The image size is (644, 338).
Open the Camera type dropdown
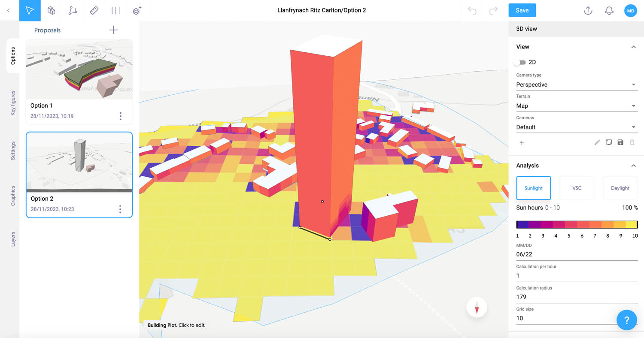(x=576, y=84)
